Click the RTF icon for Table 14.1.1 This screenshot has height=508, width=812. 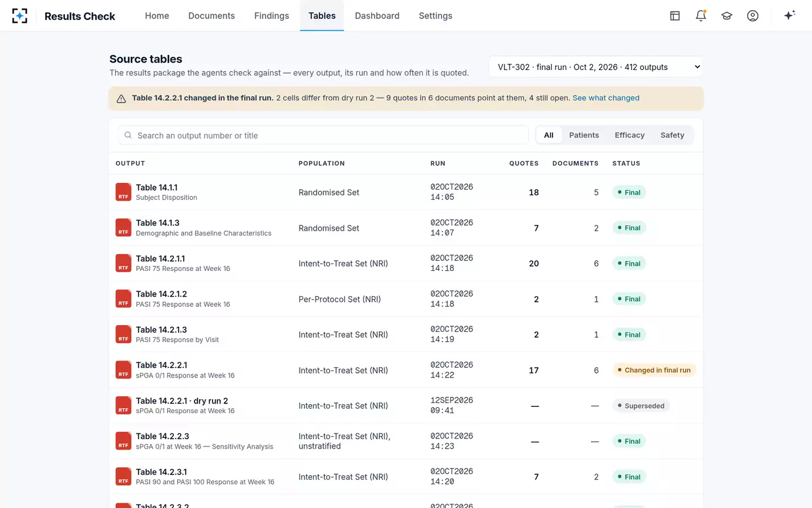(x=123, y=192)
